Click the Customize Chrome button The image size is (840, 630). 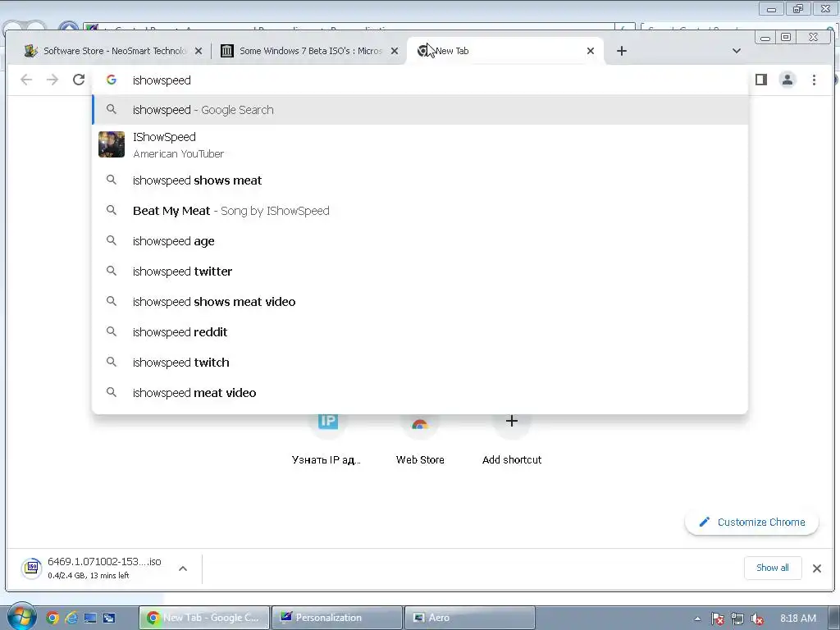pyautogui.click(x=751, y=523)
